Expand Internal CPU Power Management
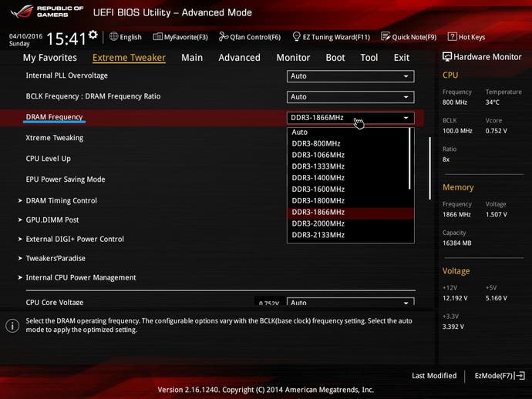 point(81,277)
